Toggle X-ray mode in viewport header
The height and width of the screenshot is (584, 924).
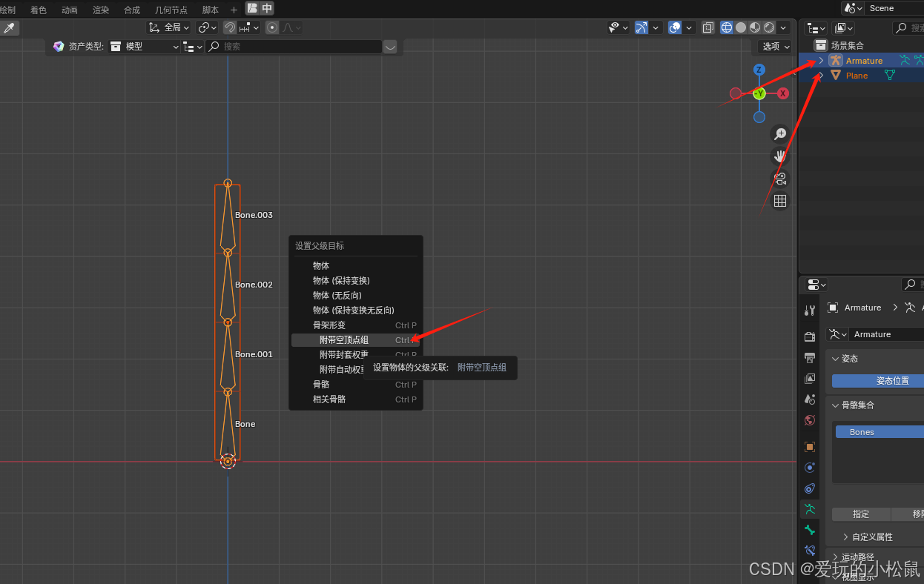(707, 27)
